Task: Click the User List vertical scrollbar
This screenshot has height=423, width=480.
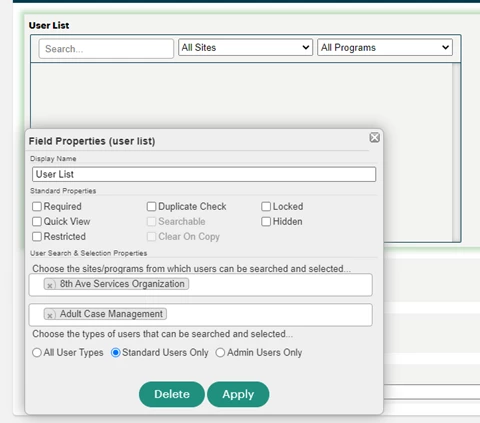Action: [x=456, y=152]
